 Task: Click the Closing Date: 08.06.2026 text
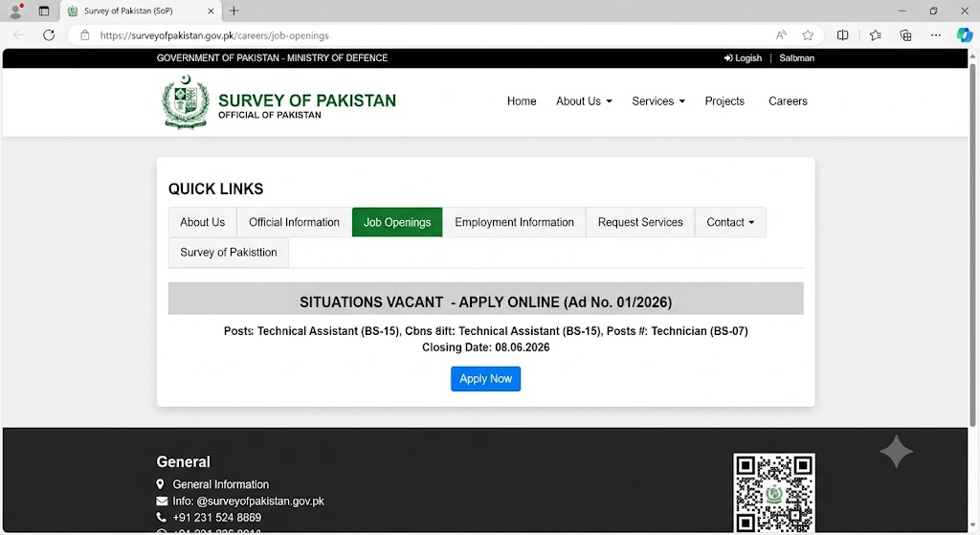click(x=485, y=347)
